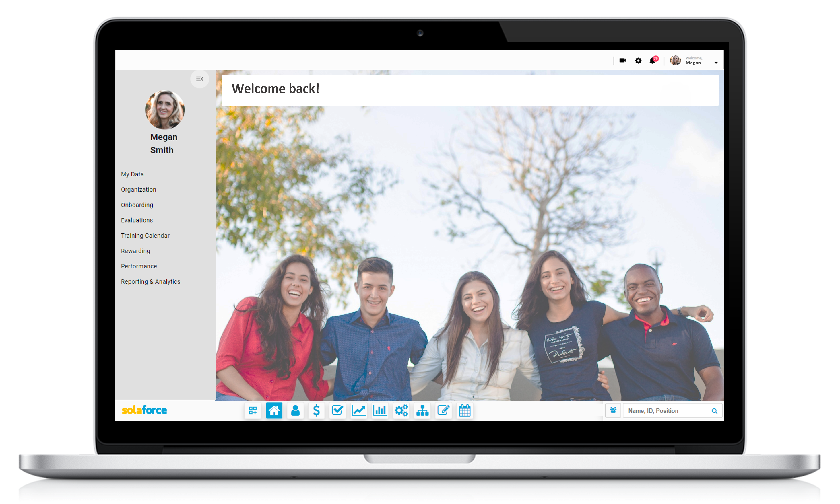This screenshot has height=504, width=840.
Task: Click the dollar/compensation icon in toolbar
Action: 316,411
